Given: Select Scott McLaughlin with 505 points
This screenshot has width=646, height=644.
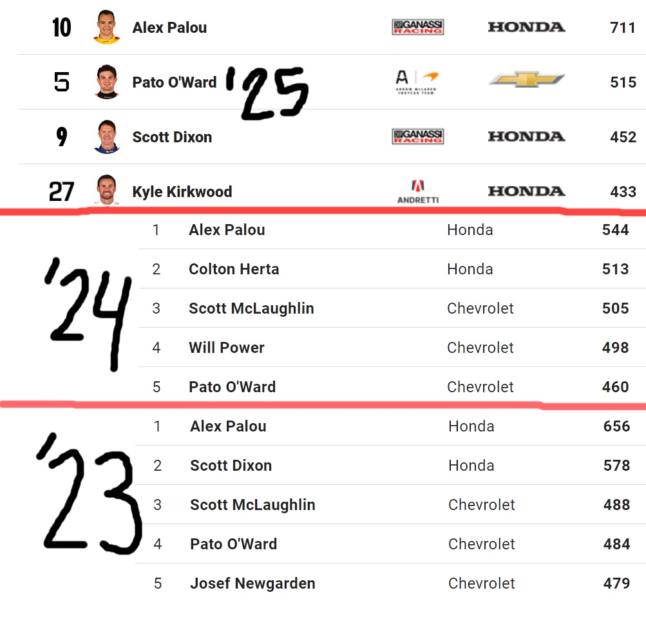Looking at the screenshot, I should [251, 308].
